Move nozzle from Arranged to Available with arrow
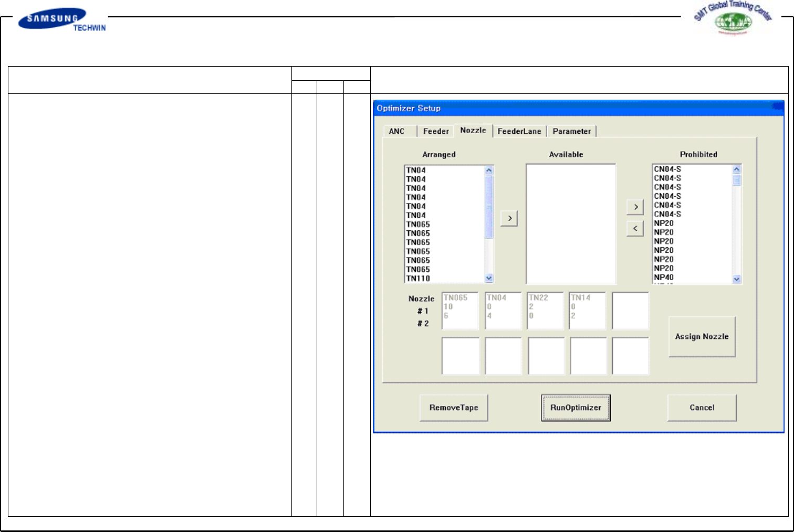 pos(509,218)
